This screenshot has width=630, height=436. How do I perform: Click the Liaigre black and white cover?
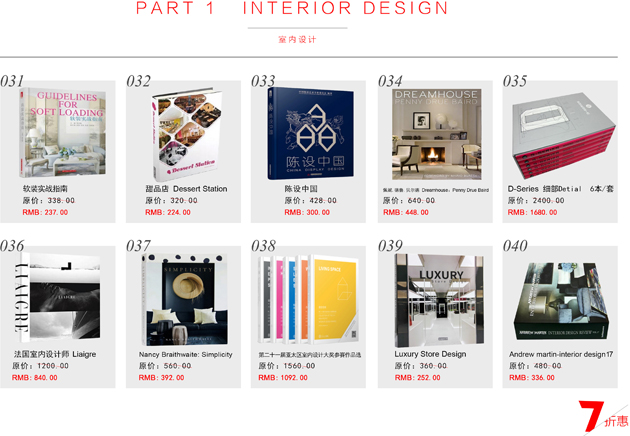(56, 297)
